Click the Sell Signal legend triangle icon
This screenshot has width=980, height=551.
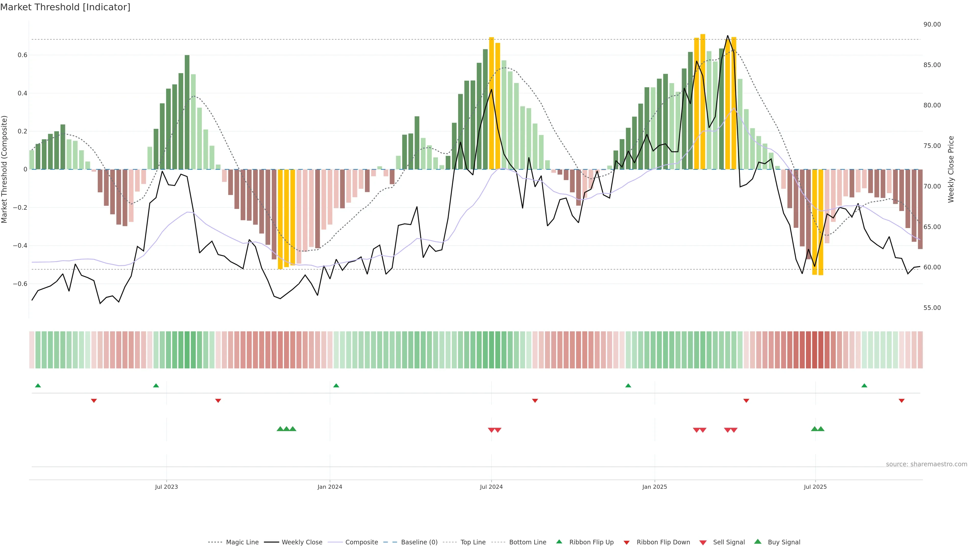703,543
